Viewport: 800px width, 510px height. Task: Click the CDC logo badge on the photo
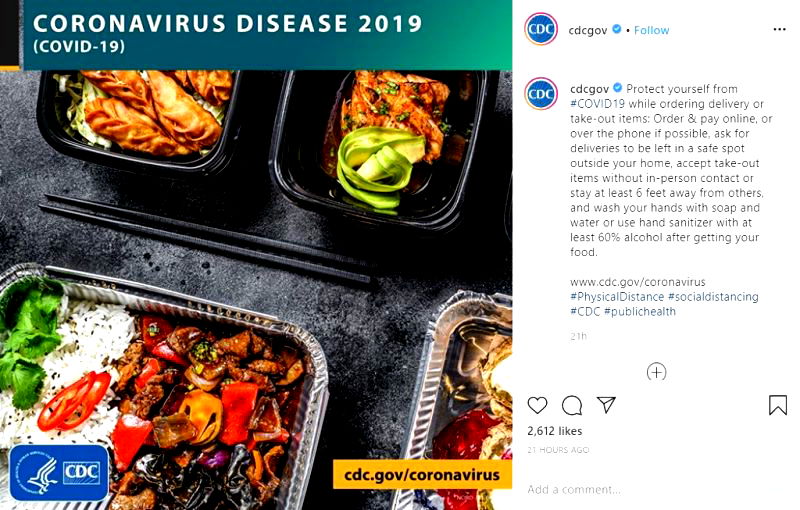pos(59,473)
